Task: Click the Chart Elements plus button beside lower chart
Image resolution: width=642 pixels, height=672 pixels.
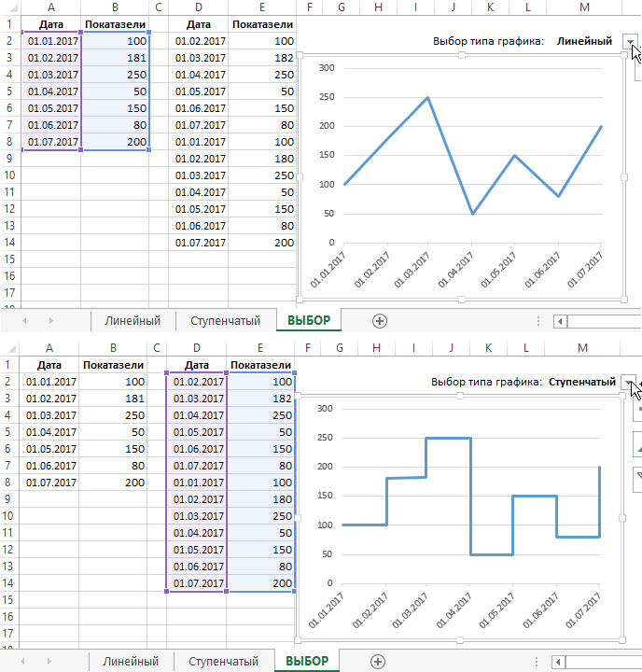Action: point(637,410)
